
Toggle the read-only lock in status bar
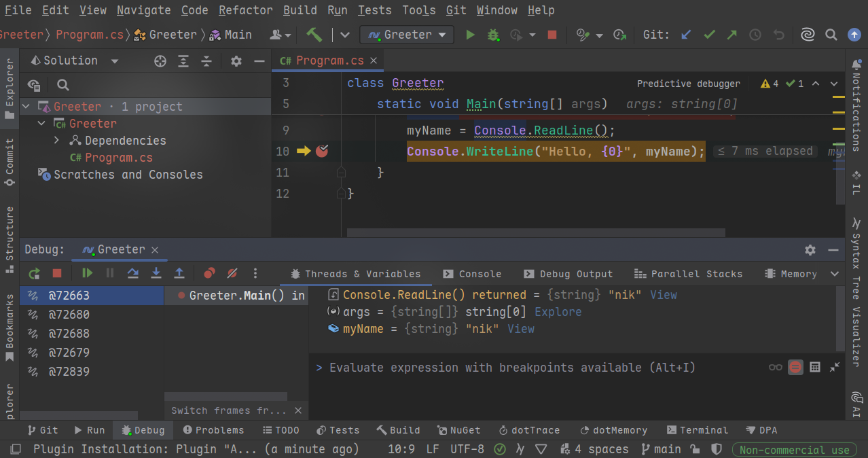(695, 449)
